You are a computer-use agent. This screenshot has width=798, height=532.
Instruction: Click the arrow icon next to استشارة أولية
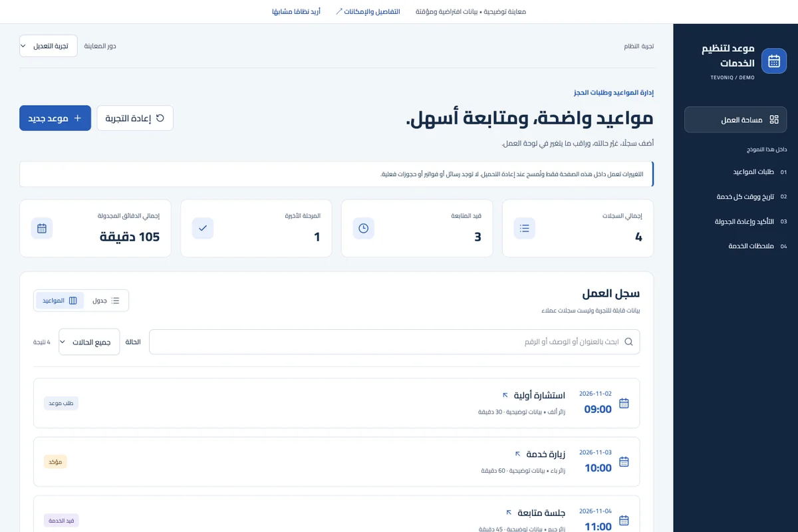coord(505,395)
